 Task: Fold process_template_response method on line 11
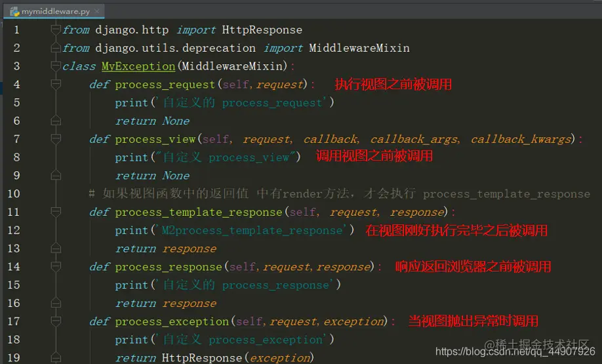56,212
